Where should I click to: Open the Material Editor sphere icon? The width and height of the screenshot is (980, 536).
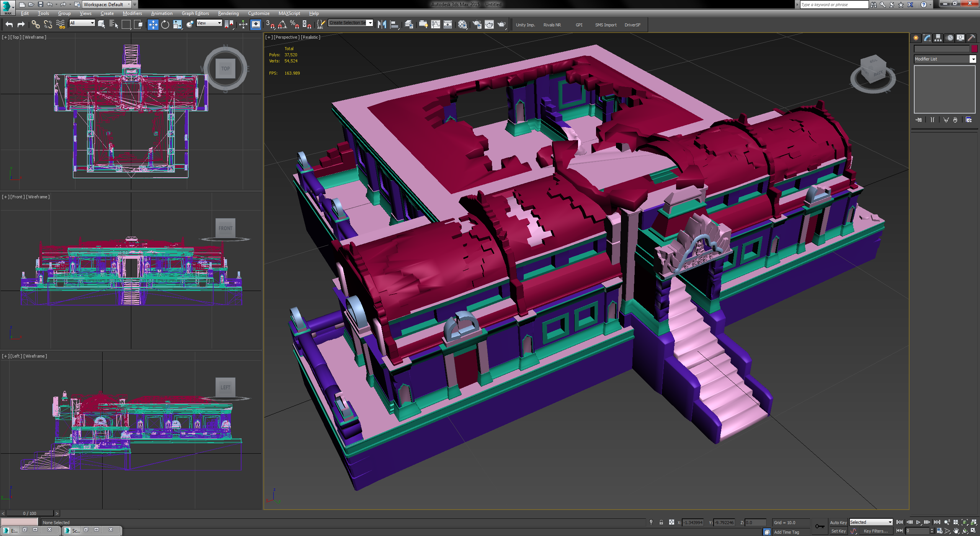click(462, 25)
